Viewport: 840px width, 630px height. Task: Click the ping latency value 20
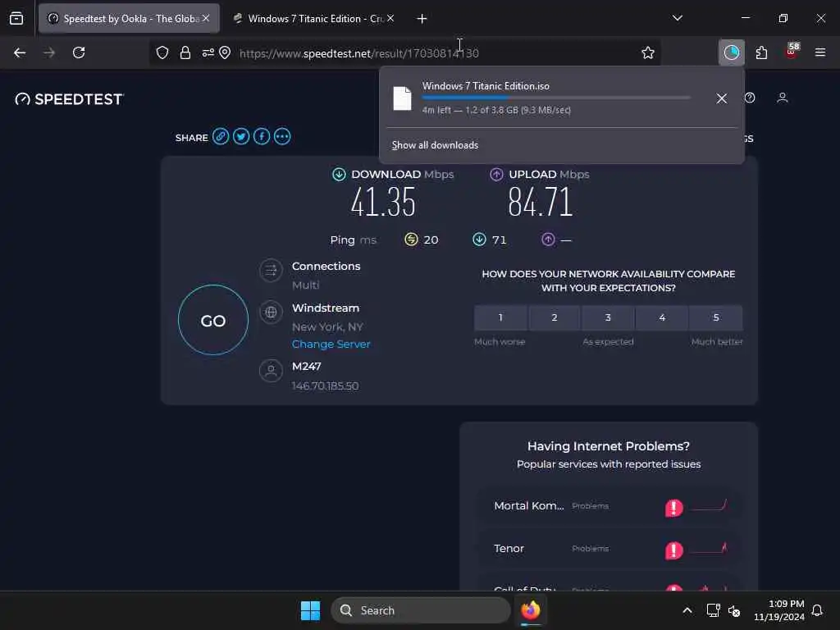[x=431, y=240]
